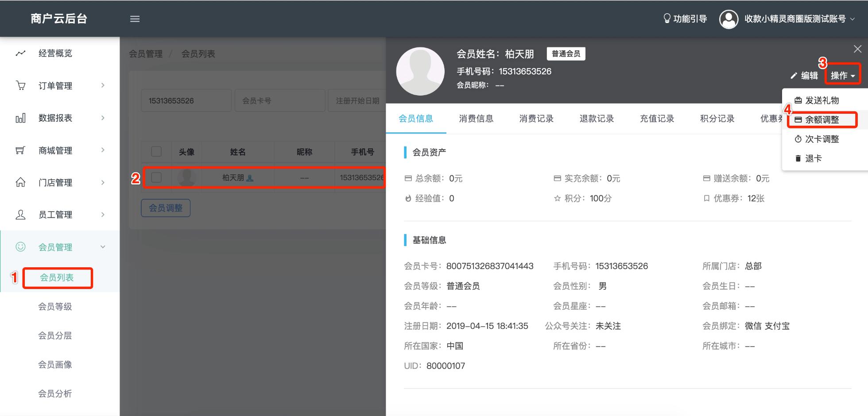Click the 会员管理 smiley icon
Image resolution: width=868 pixels, height=416 pixels.
point(20,247)
